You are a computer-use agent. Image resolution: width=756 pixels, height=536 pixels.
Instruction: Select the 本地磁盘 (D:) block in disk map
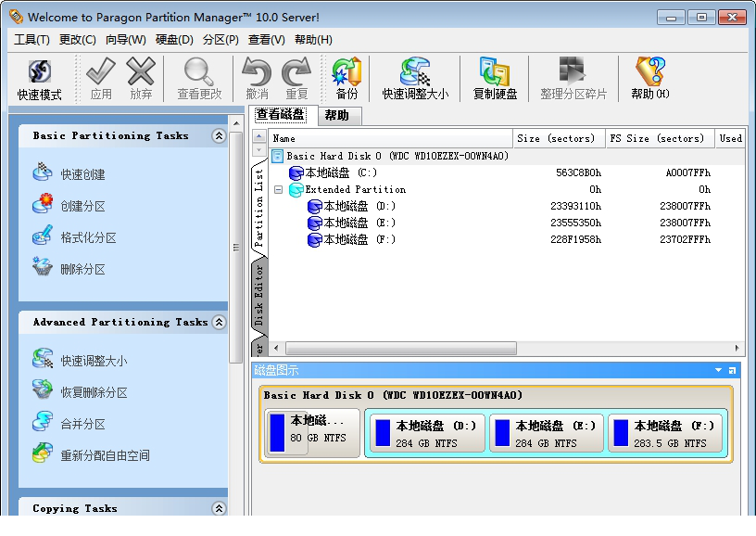pos(425,433)
